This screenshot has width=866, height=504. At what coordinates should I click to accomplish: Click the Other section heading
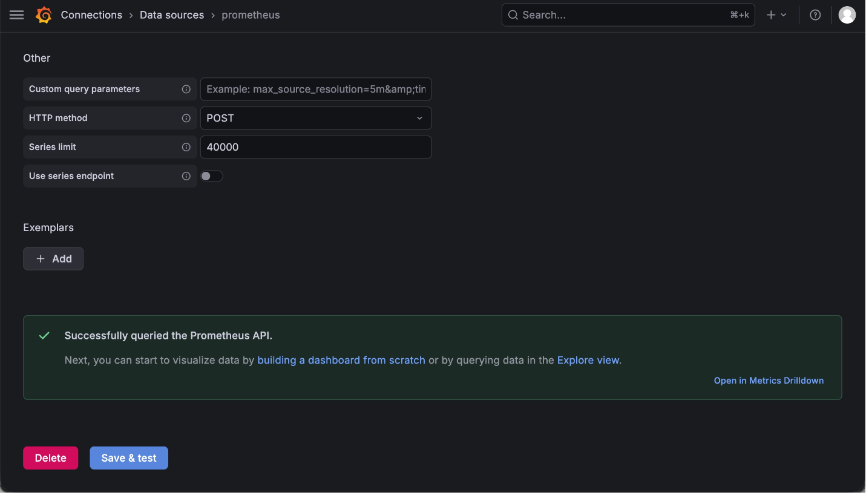point(37,58)
